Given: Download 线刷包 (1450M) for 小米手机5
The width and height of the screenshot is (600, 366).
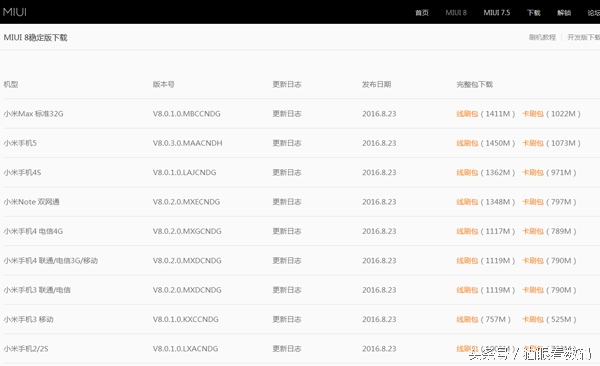Looking at the screenshot, I should coord(467,143).
